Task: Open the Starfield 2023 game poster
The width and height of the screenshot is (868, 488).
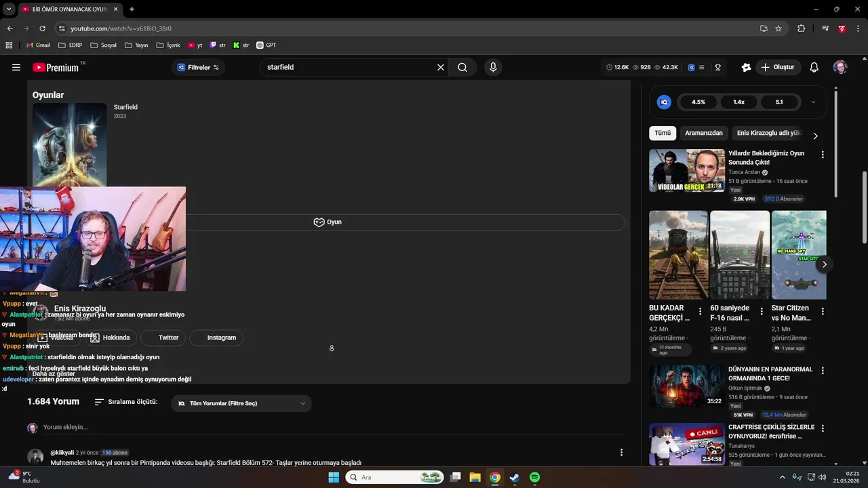Action: pyautogui.click(x=69, y=144)
